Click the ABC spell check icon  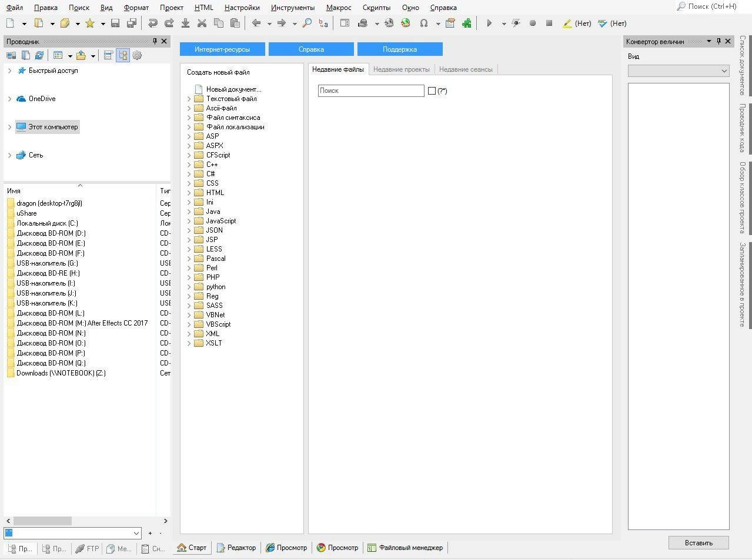pos(602,23)
